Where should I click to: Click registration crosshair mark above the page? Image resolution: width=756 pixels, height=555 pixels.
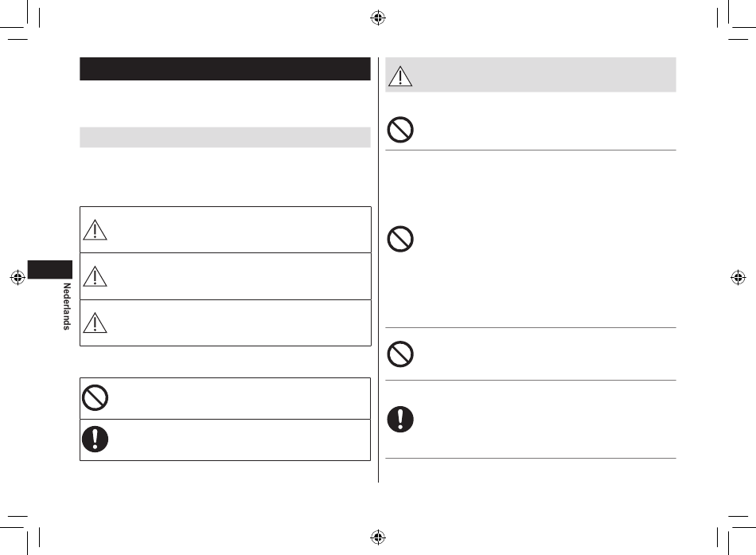point(378,18)
